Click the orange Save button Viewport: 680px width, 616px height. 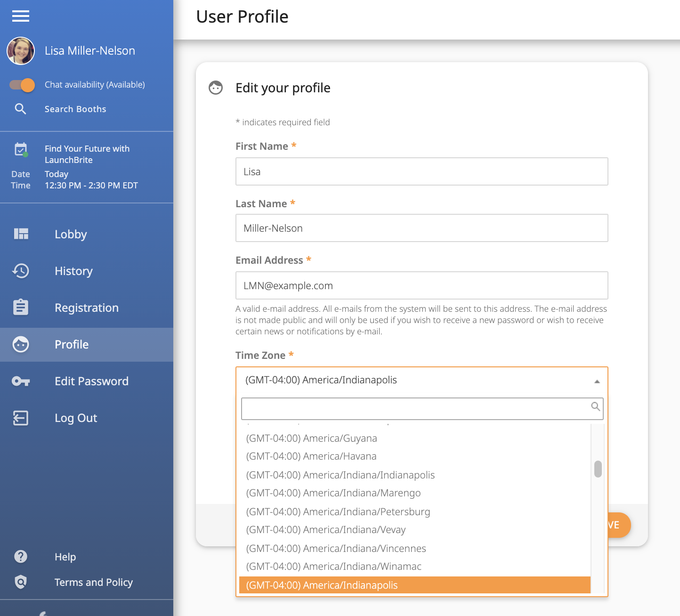click(618, 525)
